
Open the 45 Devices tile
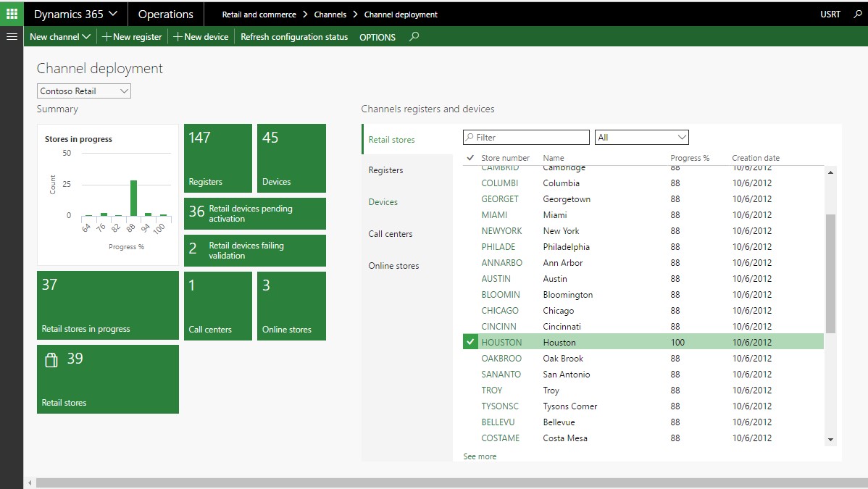[292, 159]
